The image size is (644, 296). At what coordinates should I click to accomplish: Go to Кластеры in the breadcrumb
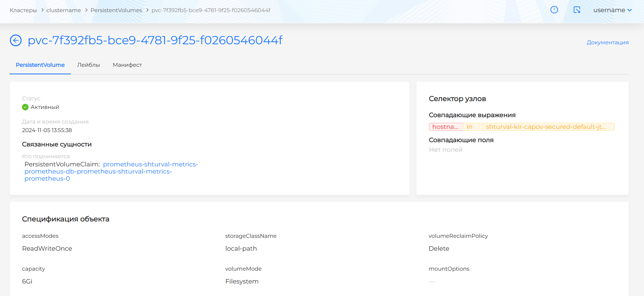tap(23, 10)
